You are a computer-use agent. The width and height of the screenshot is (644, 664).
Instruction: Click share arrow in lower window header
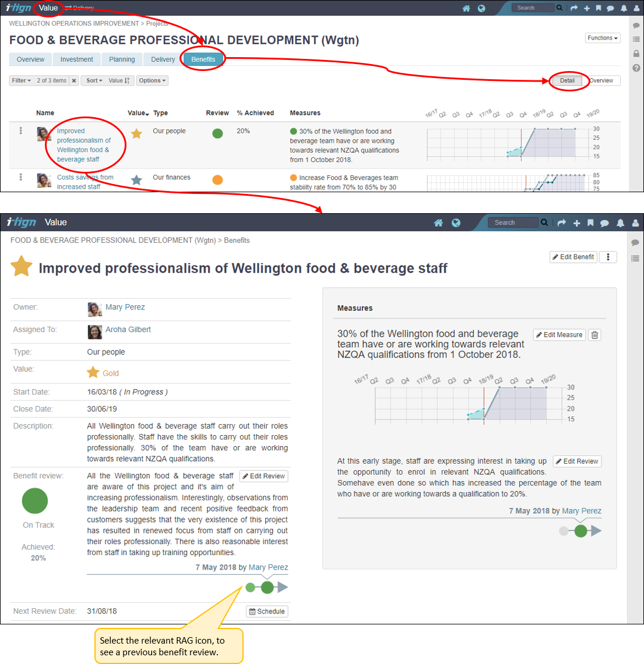click(x=562, y=222)
